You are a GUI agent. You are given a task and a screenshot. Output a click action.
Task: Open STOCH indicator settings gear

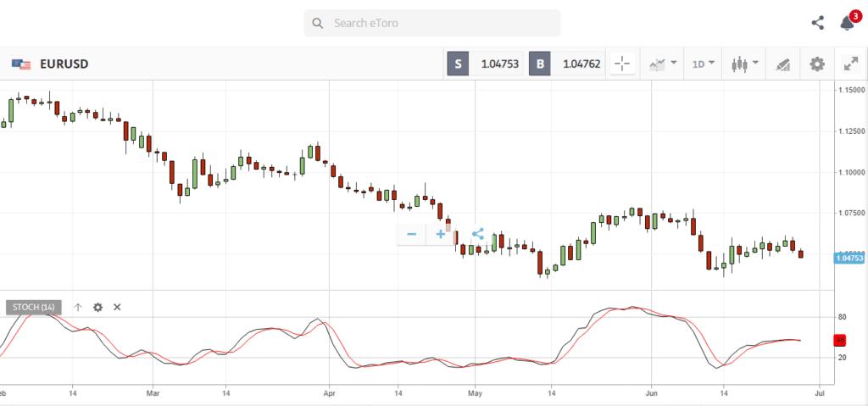(x=97, y=308)
